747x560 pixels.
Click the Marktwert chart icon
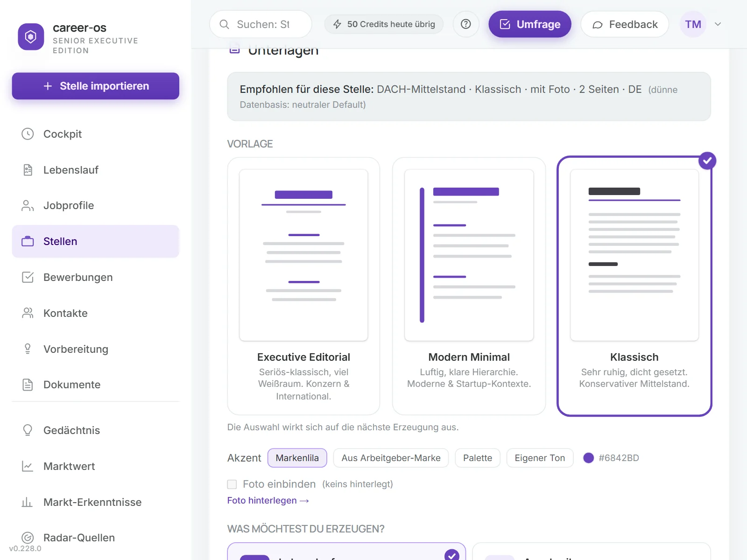pyautogui.click(x=28, y=466)
